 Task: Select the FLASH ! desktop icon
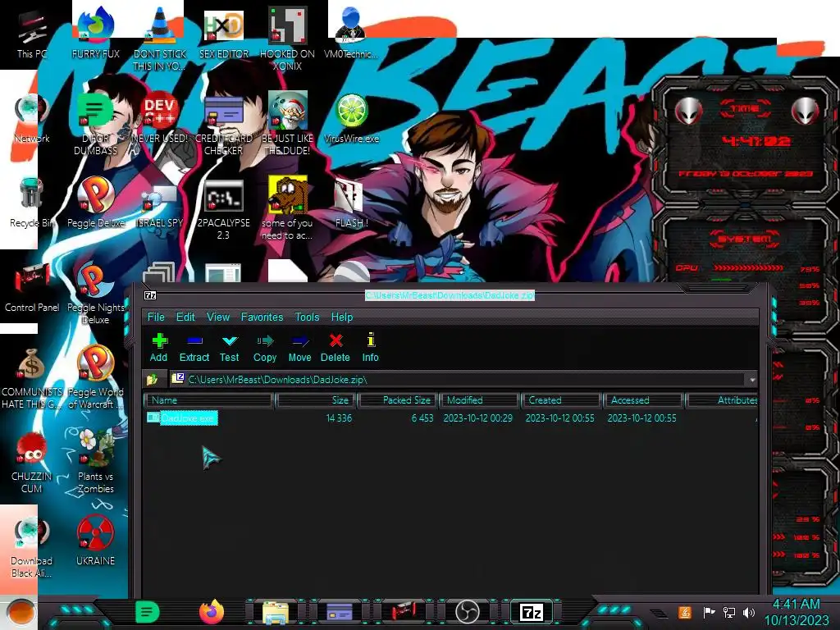(351, 203)
